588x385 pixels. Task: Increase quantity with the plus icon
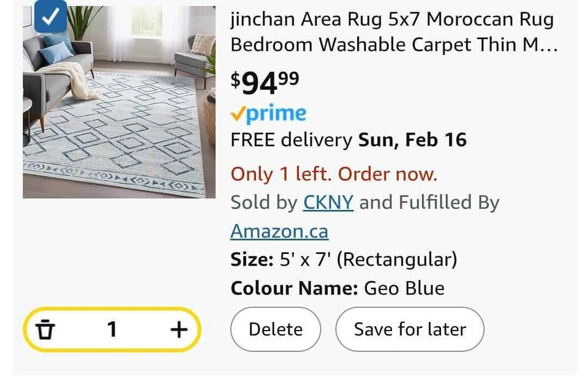(178, 331)
